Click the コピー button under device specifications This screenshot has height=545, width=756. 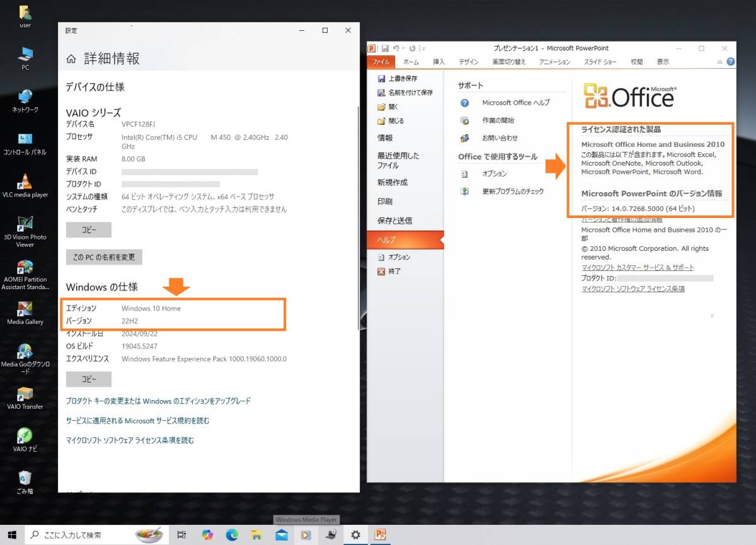(x=89, y=230)
